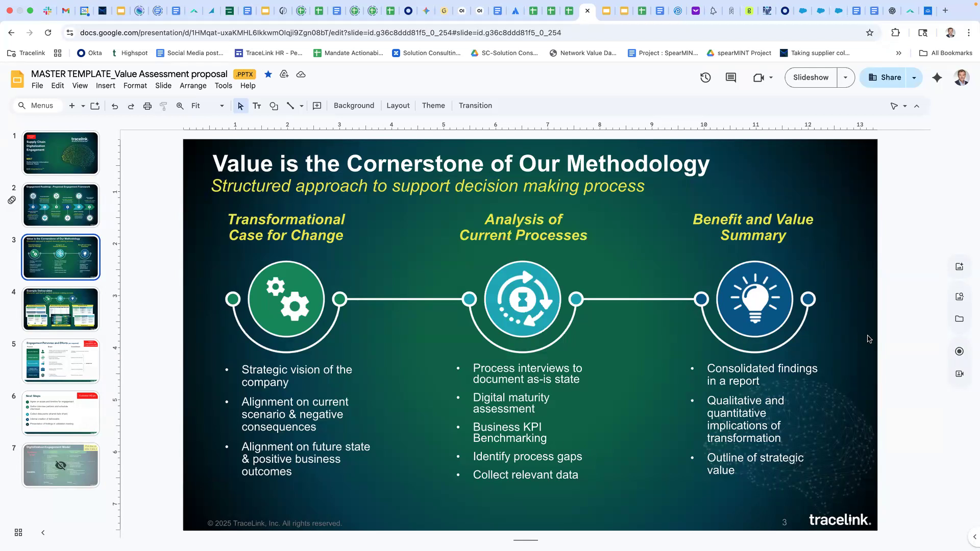Expand the Share options arrow
Viewport: 980px width, 551px height.
pyautogui.click(x=914, y=78)
